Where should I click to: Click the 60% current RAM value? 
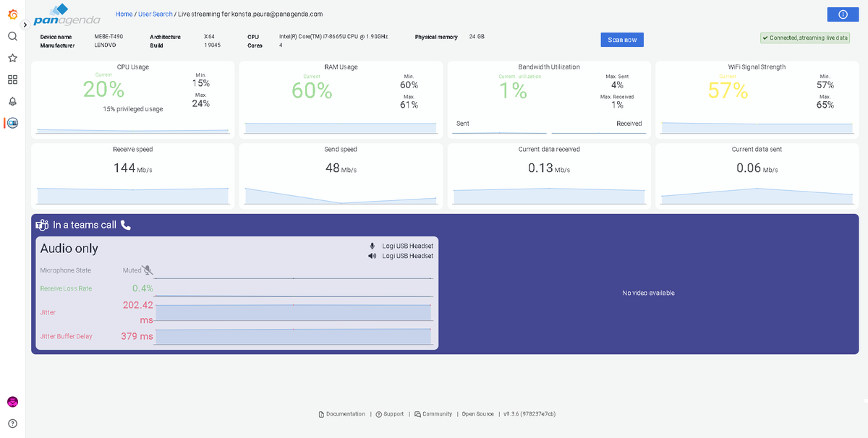(312, 90)
